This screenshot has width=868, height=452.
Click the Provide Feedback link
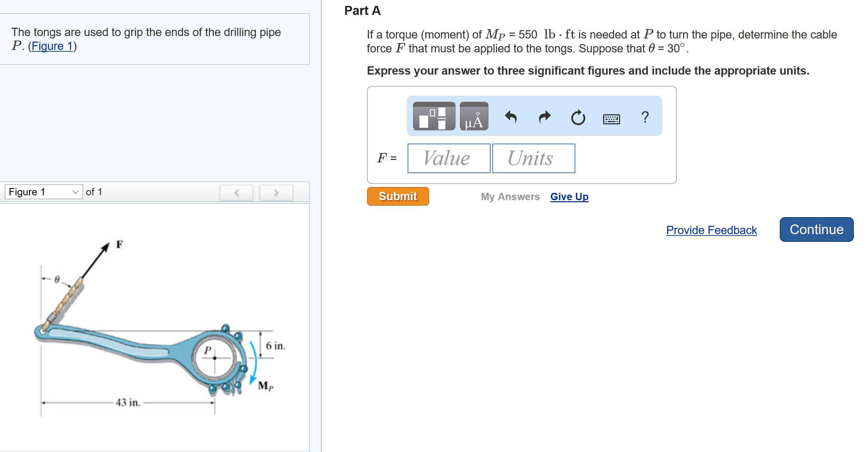pos(711,230)
